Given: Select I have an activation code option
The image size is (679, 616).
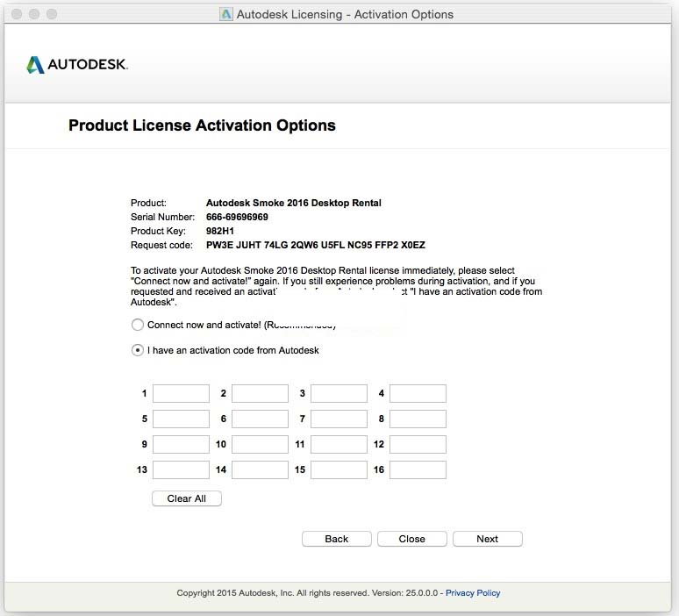Looking at the screenshot, I should pos(137,350).
